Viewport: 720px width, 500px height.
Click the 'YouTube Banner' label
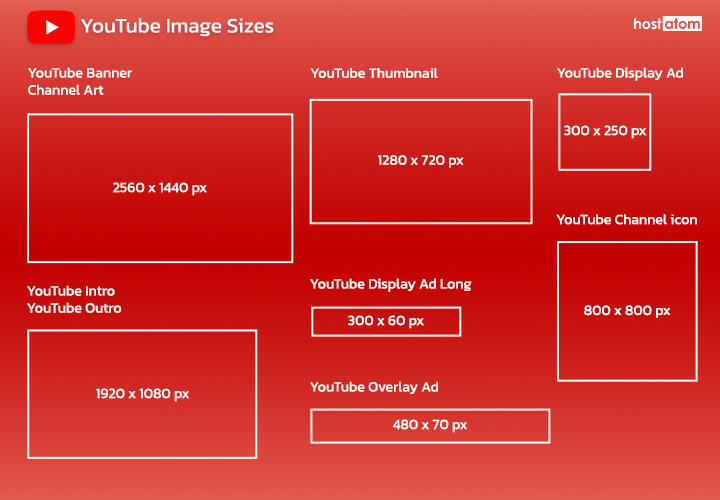(80, 73)
